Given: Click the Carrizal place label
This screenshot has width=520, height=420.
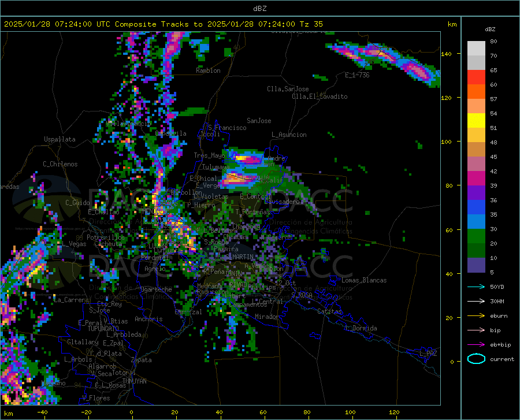Looking at the screenshot, I should click(188, 312).
